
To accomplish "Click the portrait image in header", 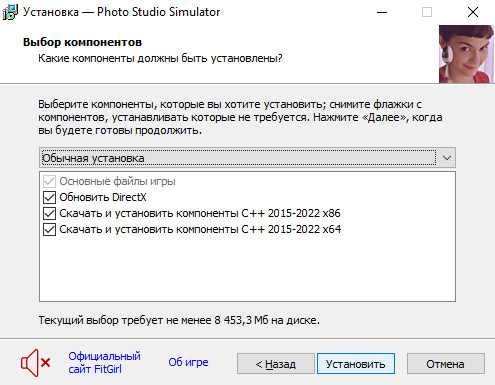I will click(x=466, y=54).
